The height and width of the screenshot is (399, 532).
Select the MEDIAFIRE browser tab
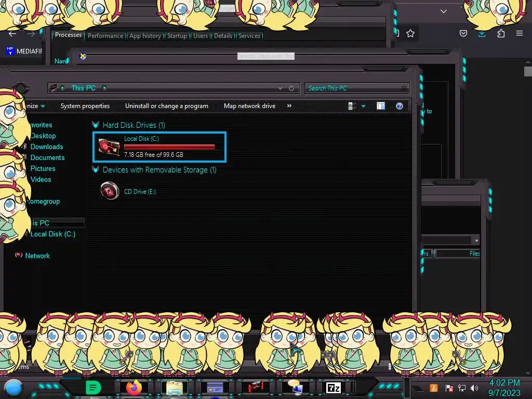pos(24,51)
